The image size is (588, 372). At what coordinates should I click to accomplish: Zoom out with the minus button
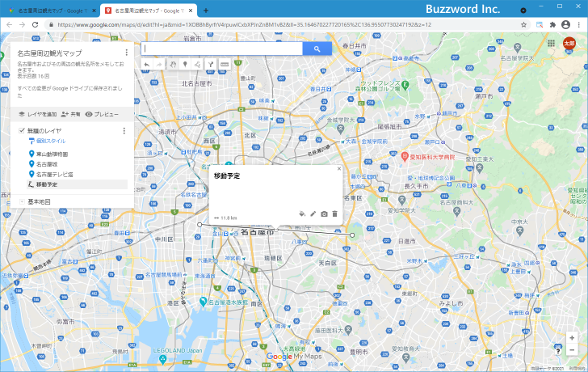pyautogui.click(x=572, y=350)
